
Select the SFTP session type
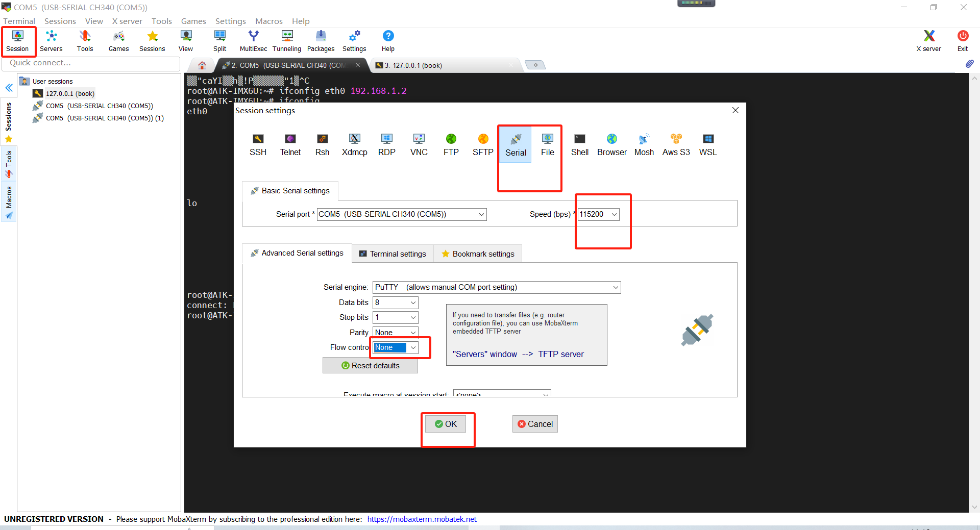click(483, 145)
